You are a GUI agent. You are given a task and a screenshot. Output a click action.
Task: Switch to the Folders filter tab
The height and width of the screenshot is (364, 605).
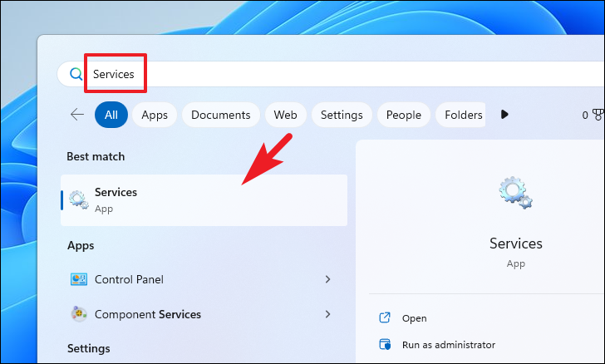pyautogui.click(x=460, y=115)
